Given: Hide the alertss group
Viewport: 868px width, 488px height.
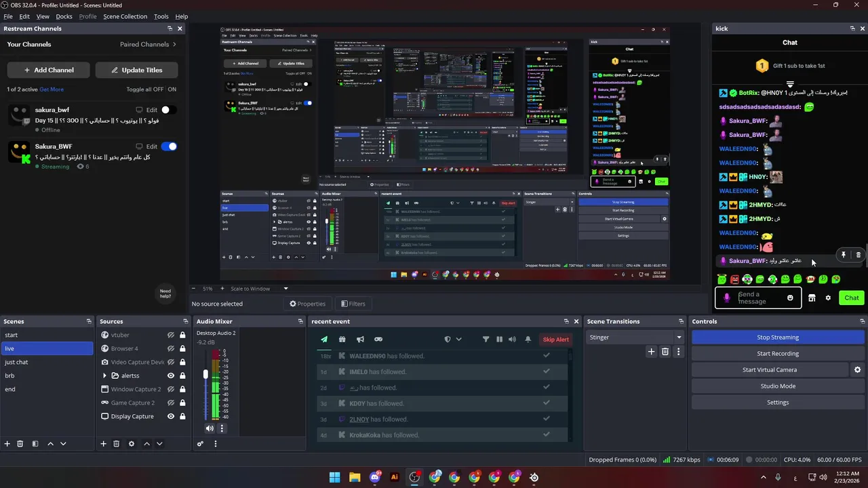Looking at the screenshot, I should click(x=171, y=375).
